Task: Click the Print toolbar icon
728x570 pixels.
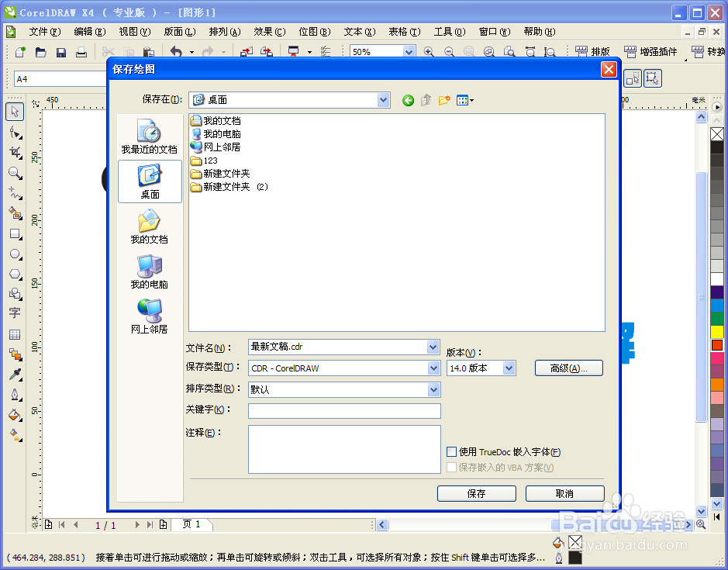Action: pyautogui.click(x=81, y=51)
